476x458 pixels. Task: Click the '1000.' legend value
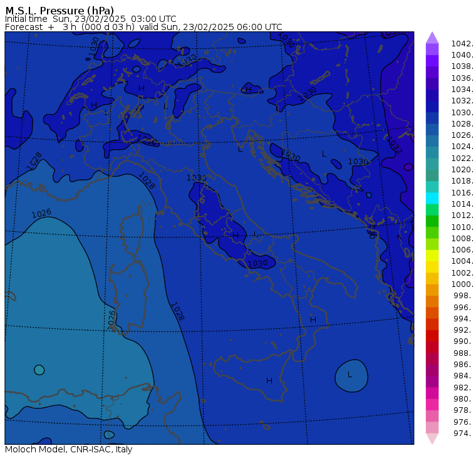click(462, 284)
